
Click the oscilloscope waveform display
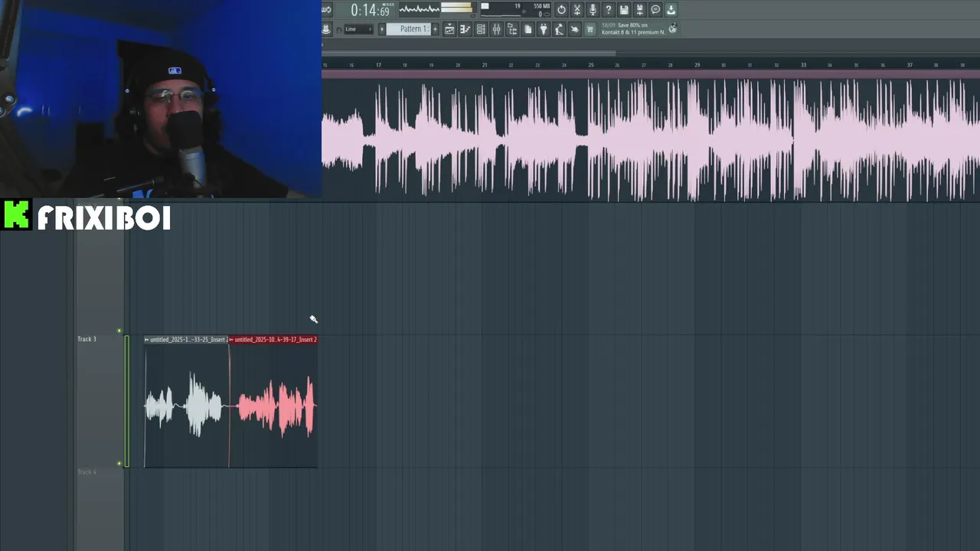pos(419,9)
